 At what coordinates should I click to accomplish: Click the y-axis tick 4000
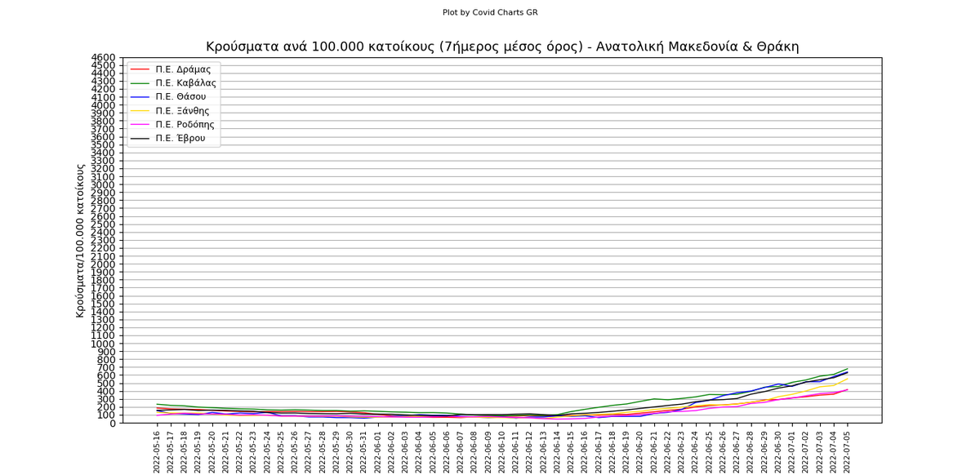tap(103, 105)
